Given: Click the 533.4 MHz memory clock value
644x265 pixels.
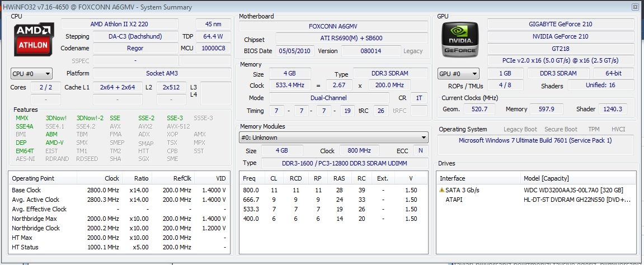Looking at the screenshot, I should (290, 86).
